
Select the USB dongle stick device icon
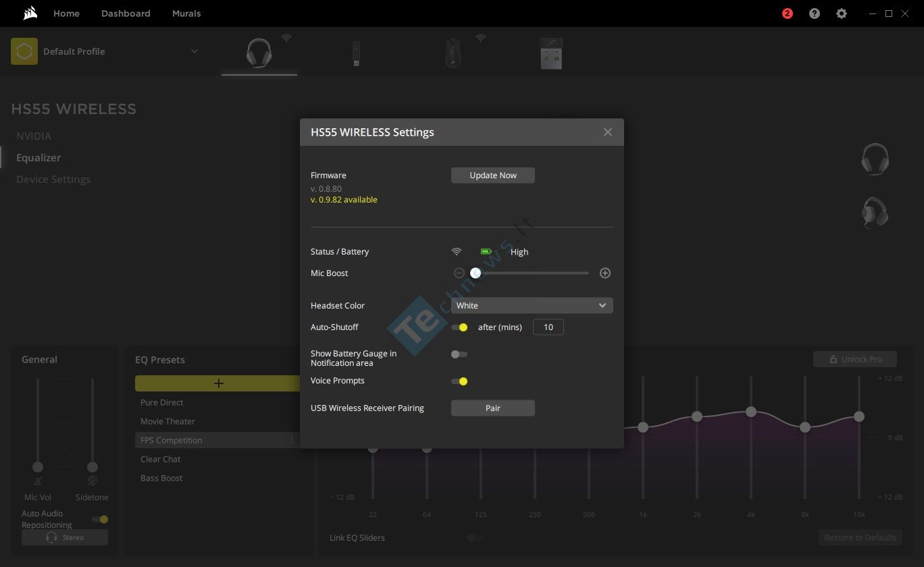[x=357, y=53]
